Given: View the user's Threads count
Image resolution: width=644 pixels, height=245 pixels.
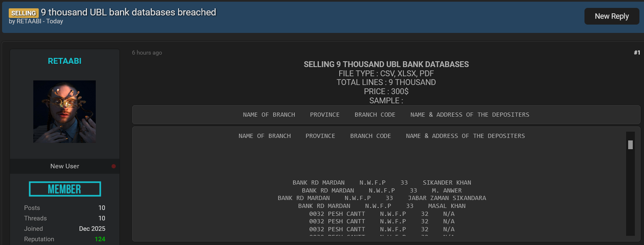Looking at the screenshot, I should pos(102,218).
